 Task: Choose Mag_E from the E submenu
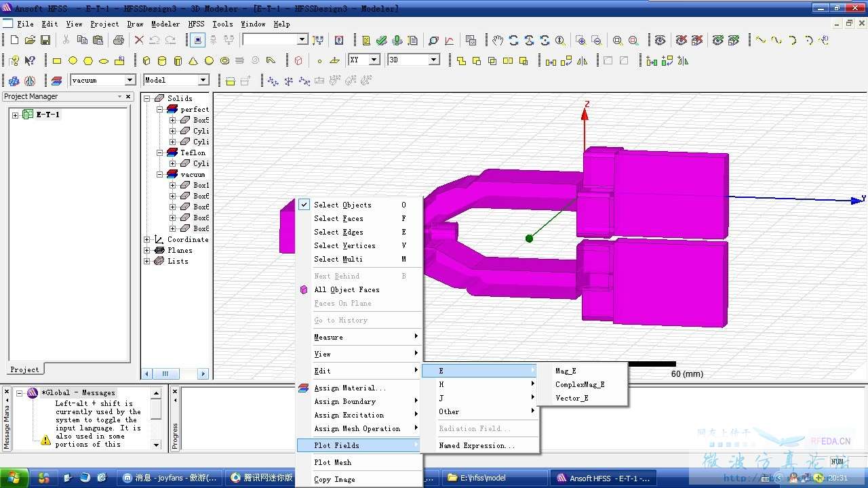tap(566, 371)
